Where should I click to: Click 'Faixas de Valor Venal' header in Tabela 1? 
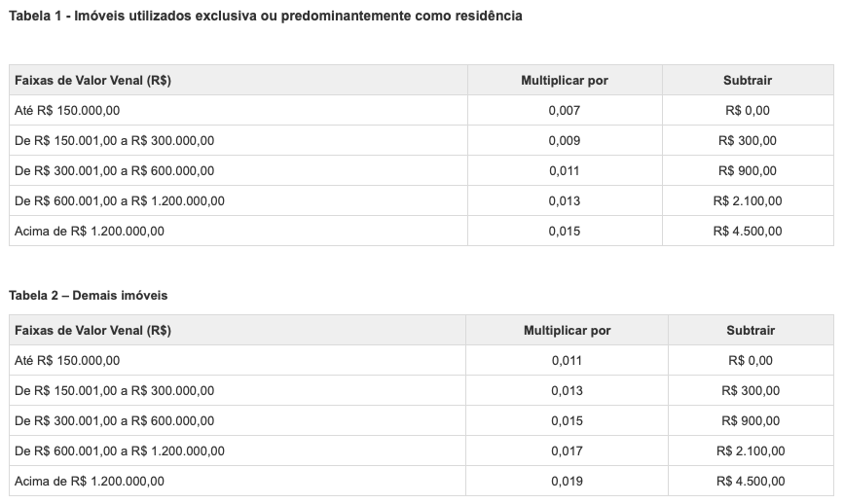[x=93, y=81]
